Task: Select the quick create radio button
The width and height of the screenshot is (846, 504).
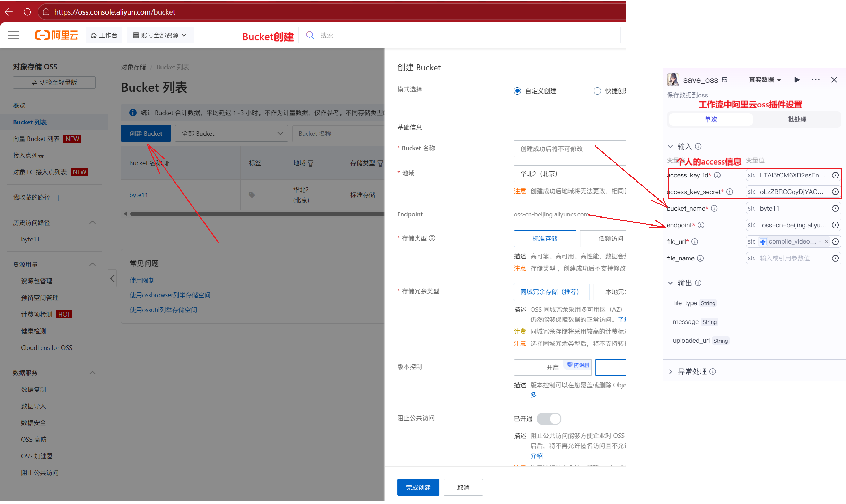Action: 597,91
